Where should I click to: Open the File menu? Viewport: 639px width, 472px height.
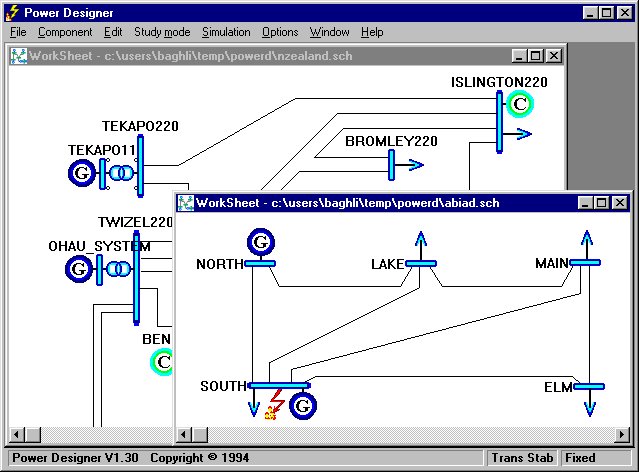[18, 32]
